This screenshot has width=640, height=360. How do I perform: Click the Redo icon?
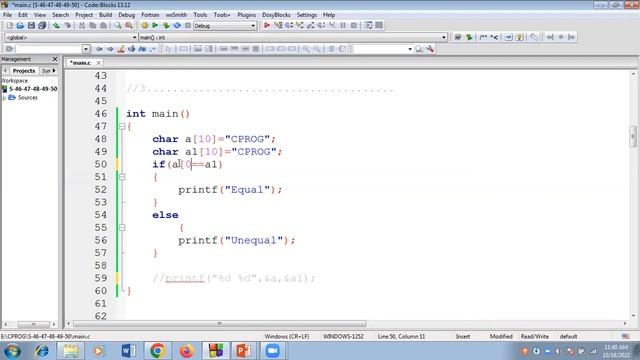(67, 25)
